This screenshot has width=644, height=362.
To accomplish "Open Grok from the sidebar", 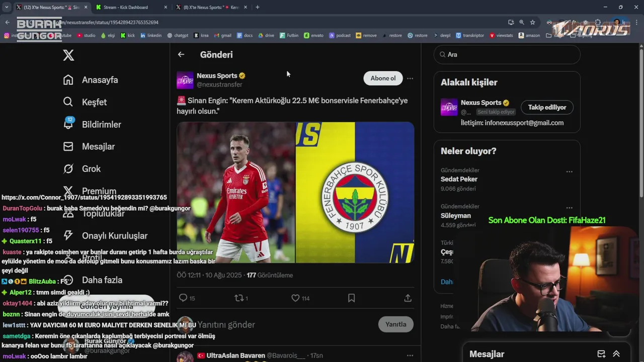I will (82, 168).
